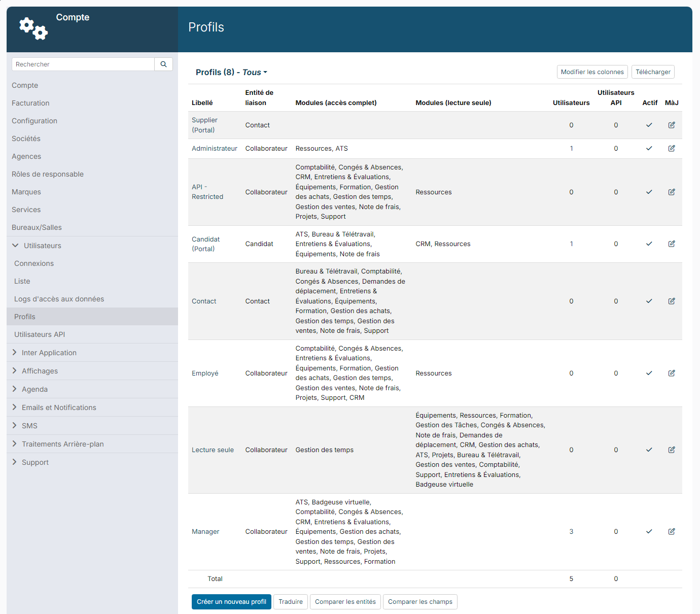Expand the Agenda section
Screen dimensions: 700x614
pyautogui.click(x=92, y=389)
